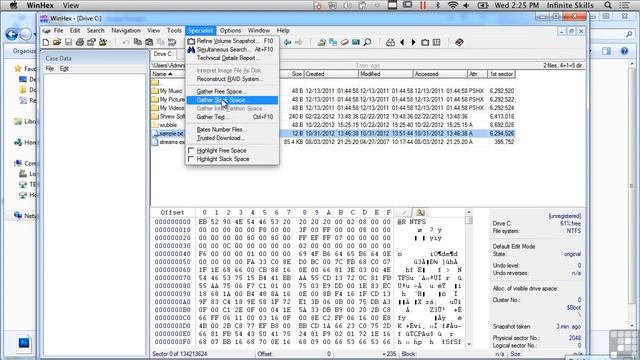Open the File menu in WinHex
This screenshot has width=640, height=360.
pyautogui.click(x=58, y=30)
